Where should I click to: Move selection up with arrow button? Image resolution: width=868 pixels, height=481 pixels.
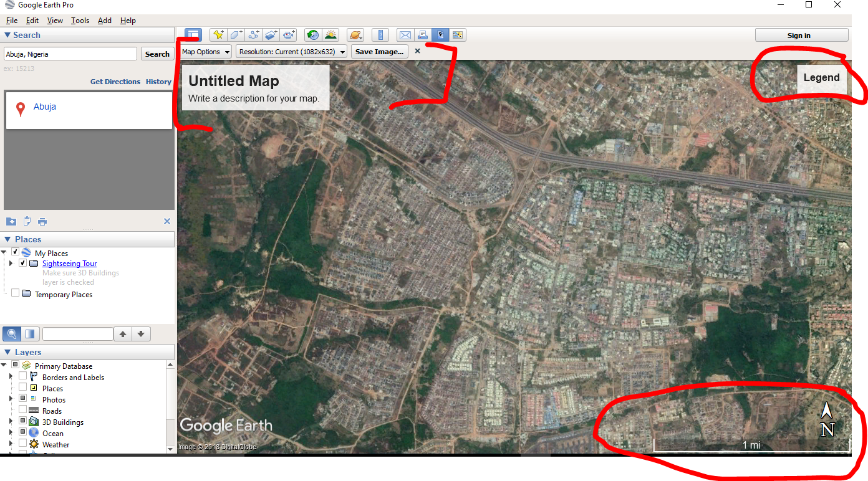(x=123, y=334)
